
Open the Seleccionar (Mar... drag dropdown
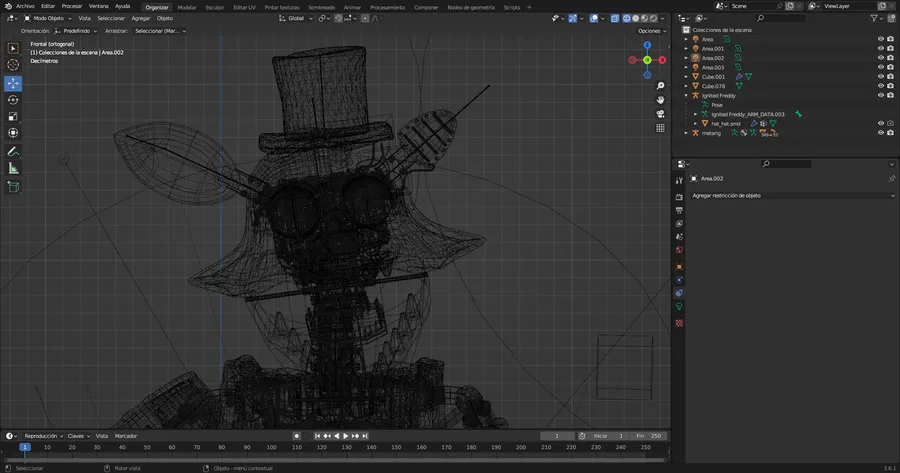[160, 31]
